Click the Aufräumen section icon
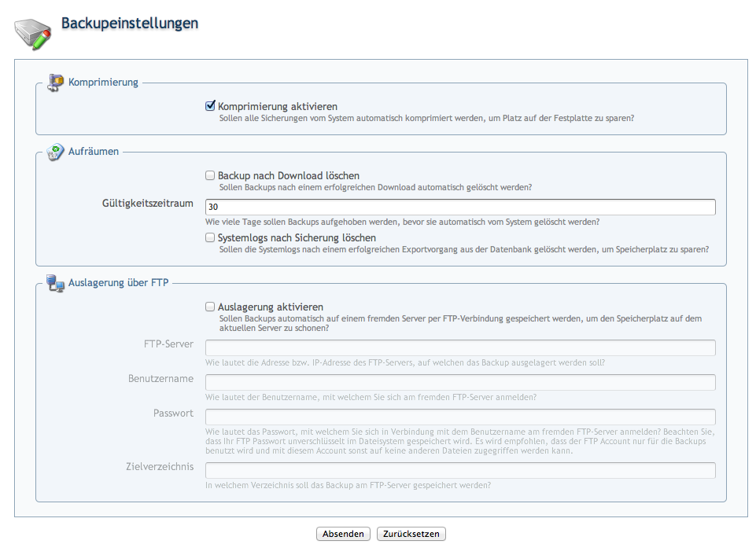The height and width of the screenshot is (555, 756). [x=55, y=152]
